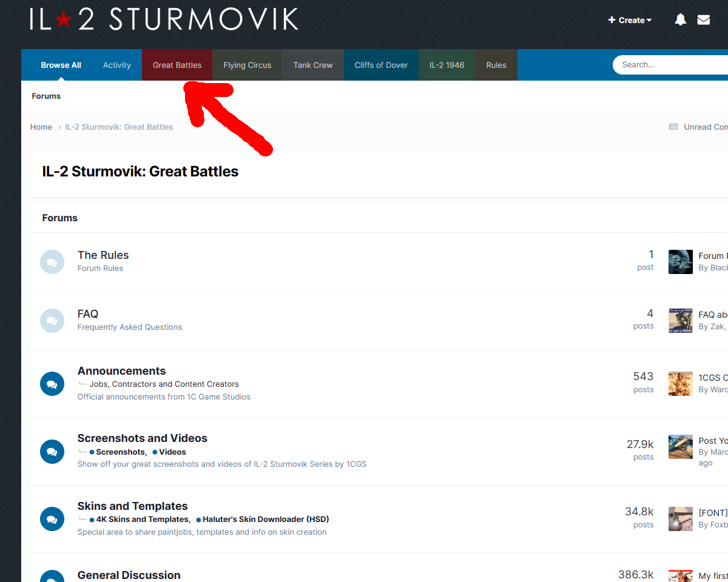Click the '543 posts' count
The width and height of the screenshot is (728, 582).
pyautogui.click(x=644, y=382)
